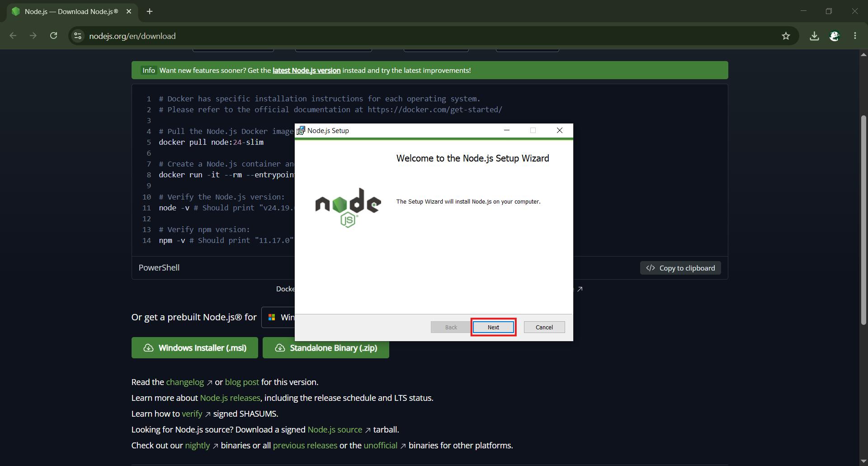Open the Node.js source tarball link
The image size is (868, 466).
click(x=335, y=430)
